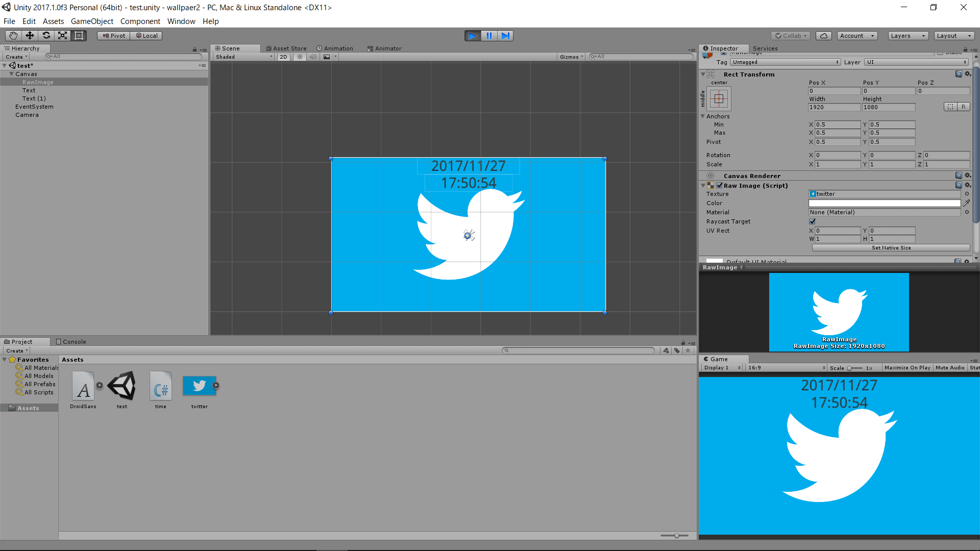Toggle Blueprint mode button
Viewport: 980px width, 551px height.
[x=950, y=107]
